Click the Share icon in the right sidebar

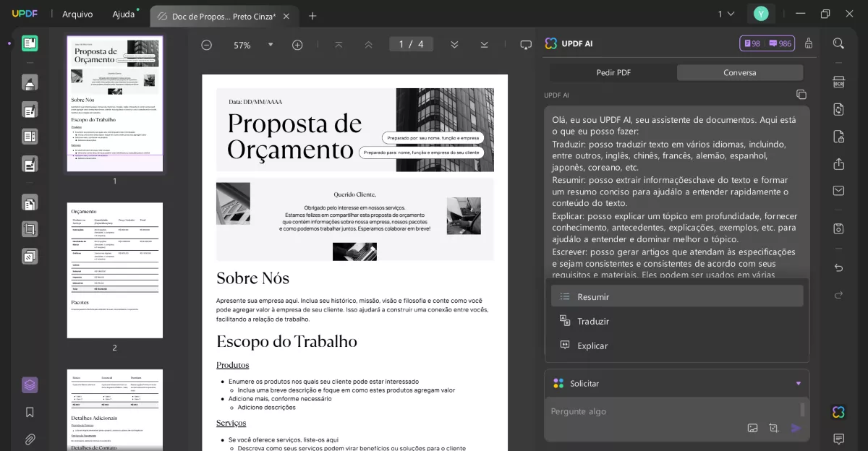(x=838, y=164)
